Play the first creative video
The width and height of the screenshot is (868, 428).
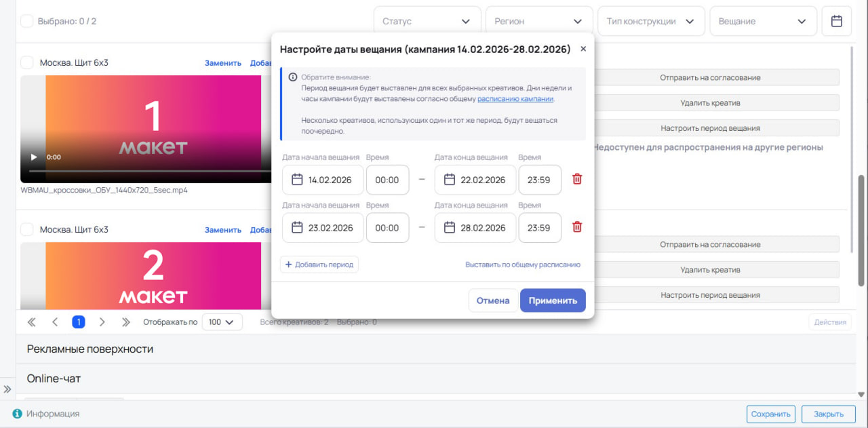(34, 157)
